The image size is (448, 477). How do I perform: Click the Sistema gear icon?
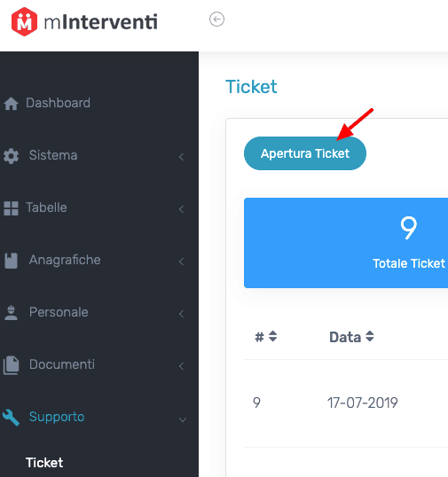pos(11,156)
